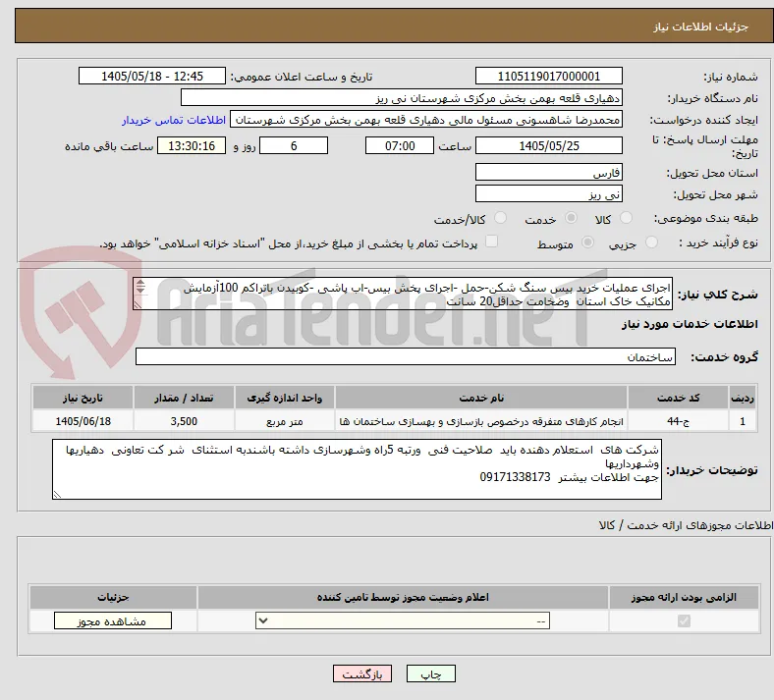Click the تعداد / مقدار column header

coord(184,398)
